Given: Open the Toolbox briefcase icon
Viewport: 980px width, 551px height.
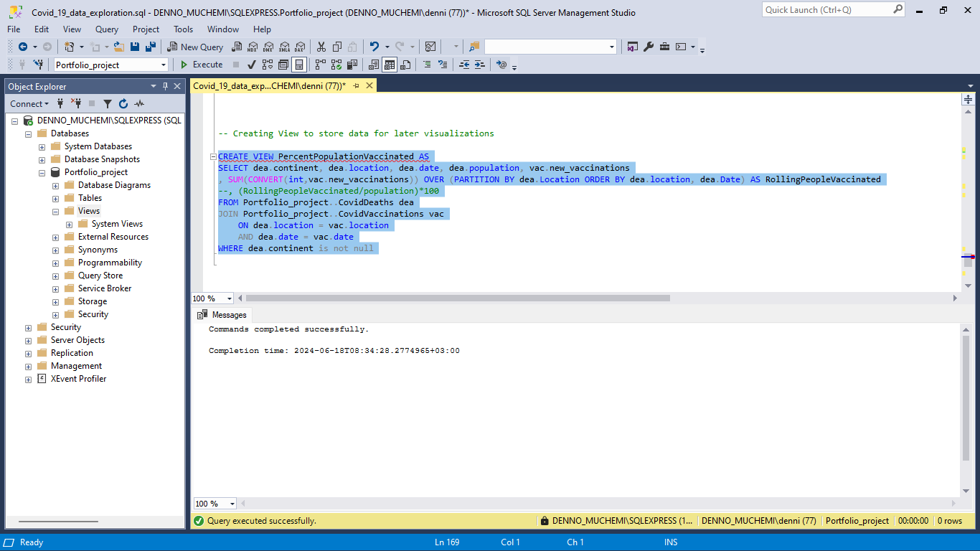Looking at the screenshot, I should point(665,47).
